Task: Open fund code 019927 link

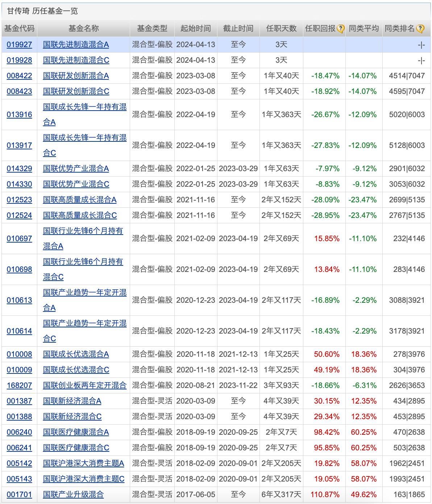Action: tap(20, 45)
